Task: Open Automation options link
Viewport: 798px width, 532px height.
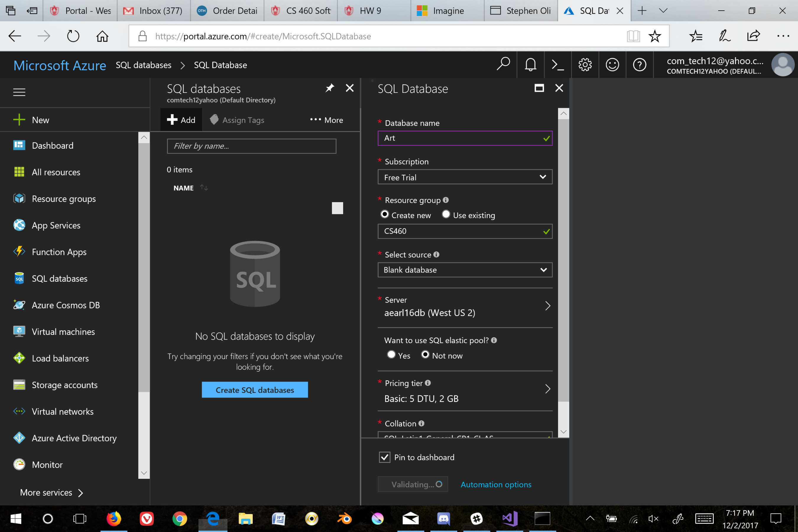Action: (x=496, y=484)
